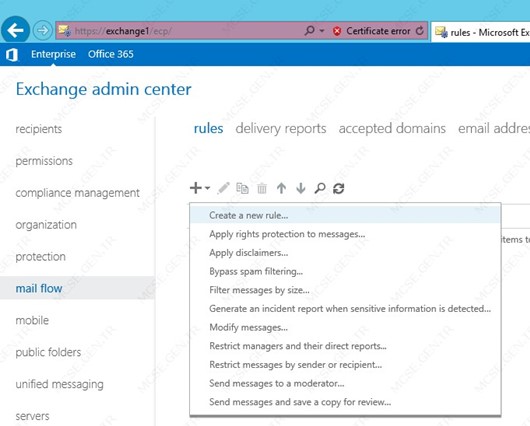Switch to delivery reports tab
Image resolution: width=530 pixels, height=426 pixels.
[x=281, y=129]
